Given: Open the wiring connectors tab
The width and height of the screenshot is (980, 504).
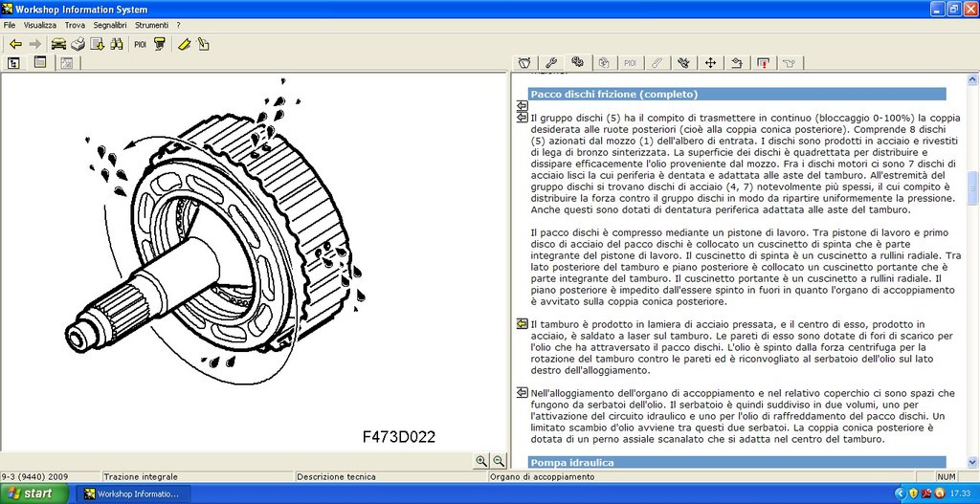Looking at the screenshot, I should pos(683,62).
